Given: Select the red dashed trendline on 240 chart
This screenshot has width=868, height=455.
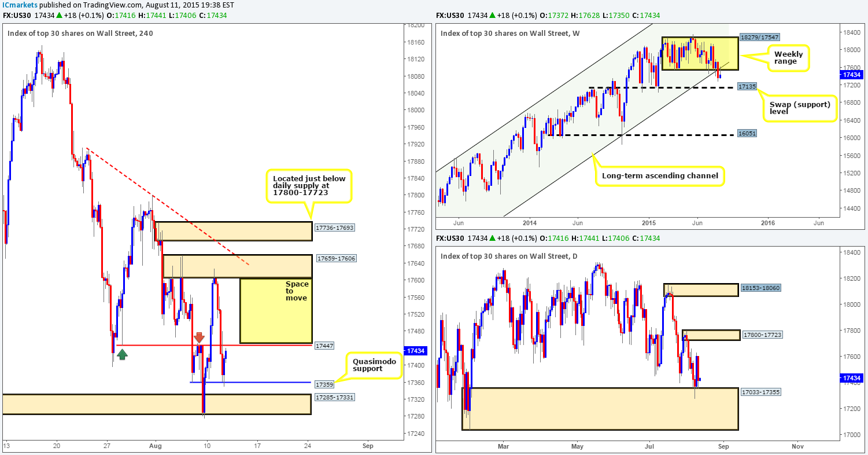Looking at the screenshot, I should click(x=168, y=207).
